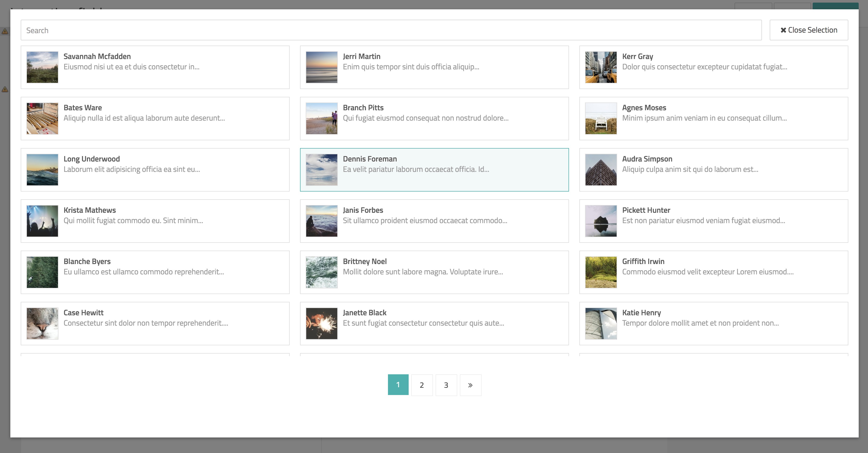Go to page 3 of results

[x=446, y=385]
